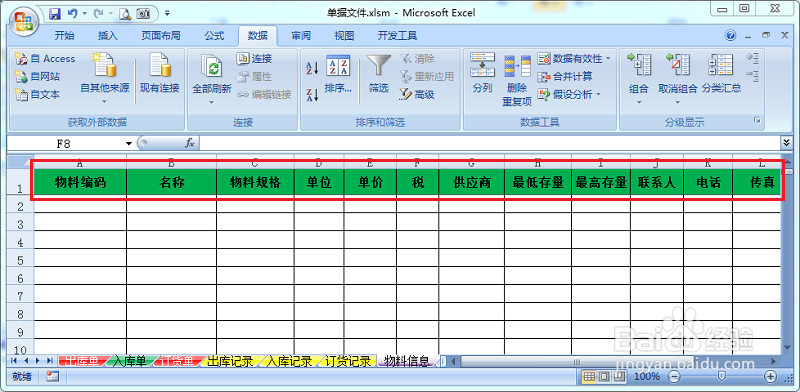800x392 pixels.
Task: Open the 入库记录 sheet tab
Action: point(288,361)
